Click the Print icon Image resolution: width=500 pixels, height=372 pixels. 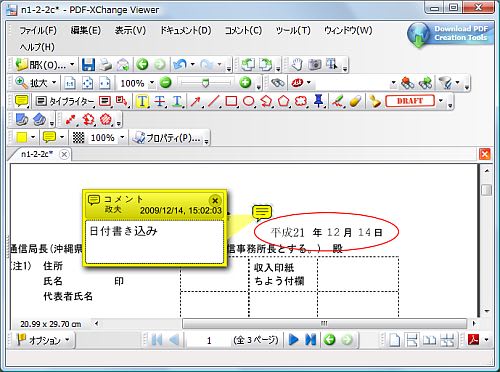click(x=106, y=65)
